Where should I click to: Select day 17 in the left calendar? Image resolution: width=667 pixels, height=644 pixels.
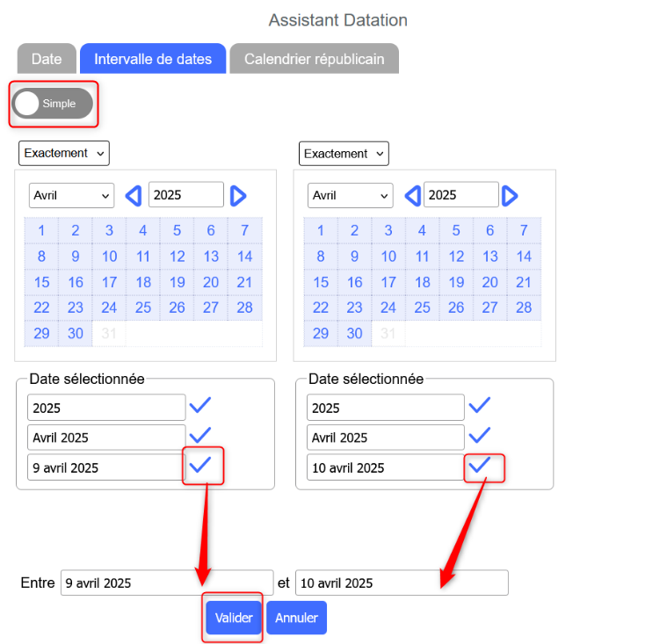coord(109,282)
